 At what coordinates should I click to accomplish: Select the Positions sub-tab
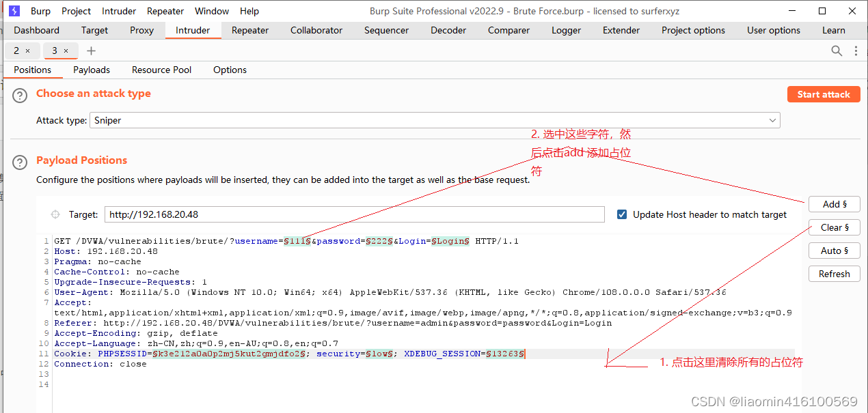(x=32, y=70)
